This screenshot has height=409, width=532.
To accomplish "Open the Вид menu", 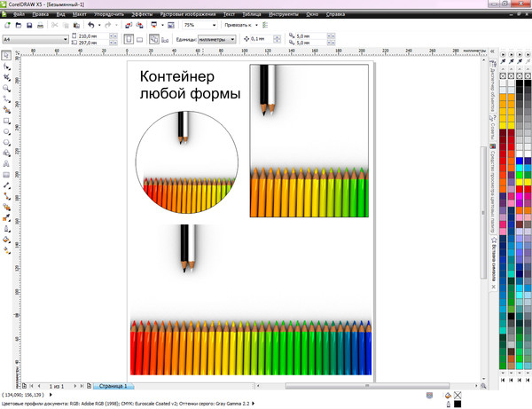I will (x=60, y=14).
